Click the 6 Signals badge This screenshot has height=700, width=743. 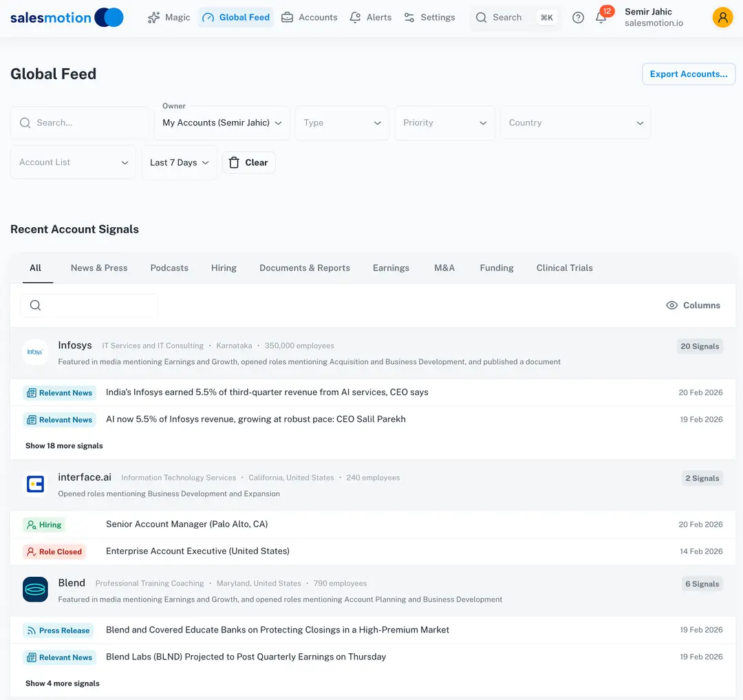click(x=702, y=584)
